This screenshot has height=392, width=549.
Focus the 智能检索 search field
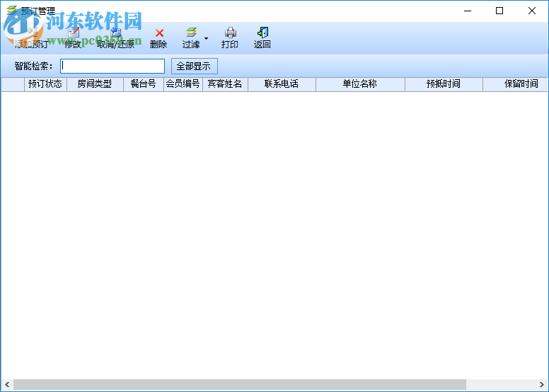point(112,67)
